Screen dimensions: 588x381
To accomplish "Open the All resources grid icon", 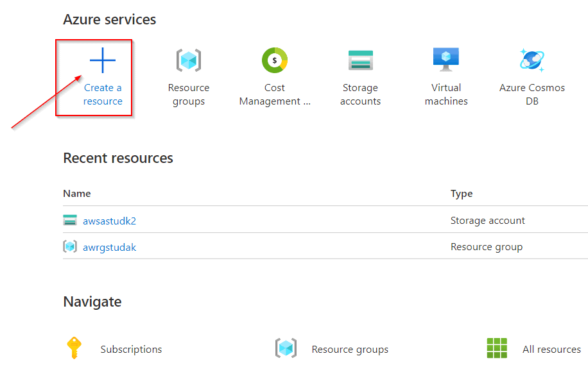I will (x=497, y=349).
